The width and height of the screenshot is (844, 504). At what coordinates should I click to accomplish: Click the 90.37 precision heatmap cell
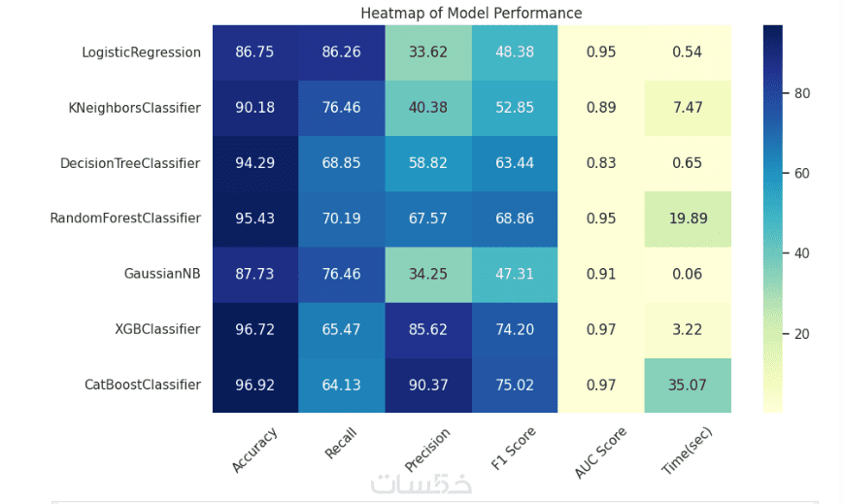(428, 386)
